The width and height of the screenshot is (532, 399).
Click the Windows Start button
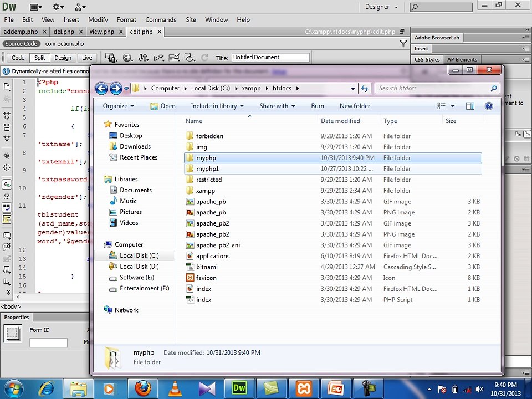(x=13, y=389)
